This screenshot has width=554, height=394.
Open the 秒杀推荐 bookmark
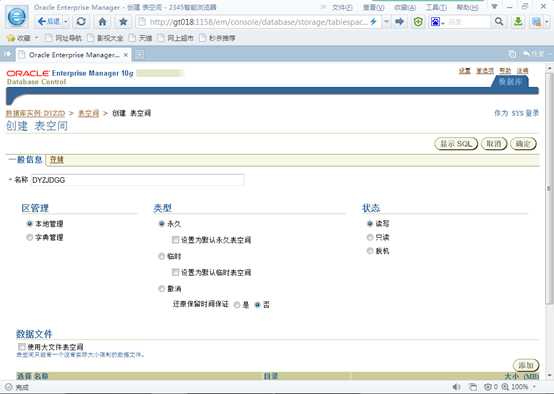217,38
